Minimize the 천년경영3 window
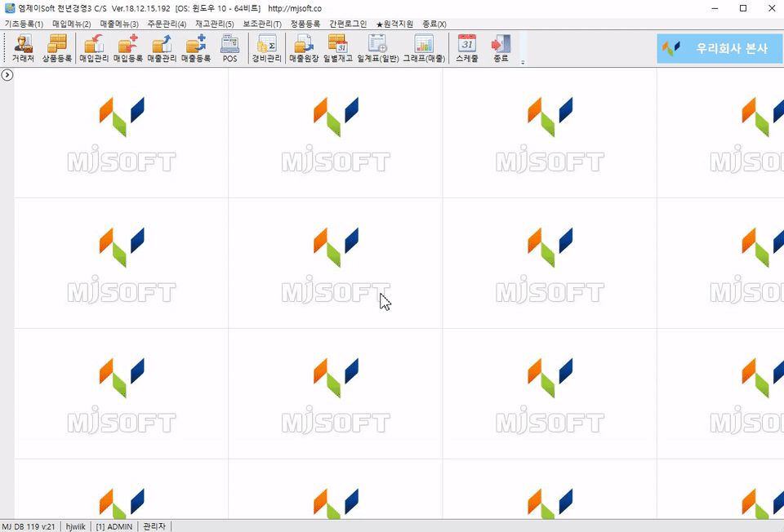Image resolution: width=784 pixels, height=532 pixels. pyautogui.click(x=715, y=8)
